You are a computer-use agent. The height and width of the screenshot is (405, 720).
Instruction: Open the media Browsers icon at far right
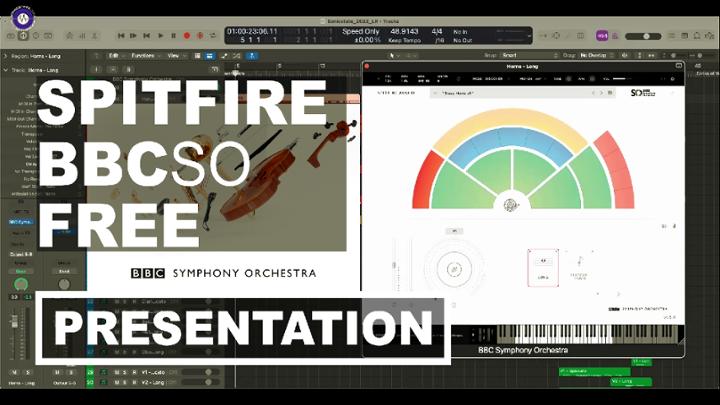click(709, 36)
